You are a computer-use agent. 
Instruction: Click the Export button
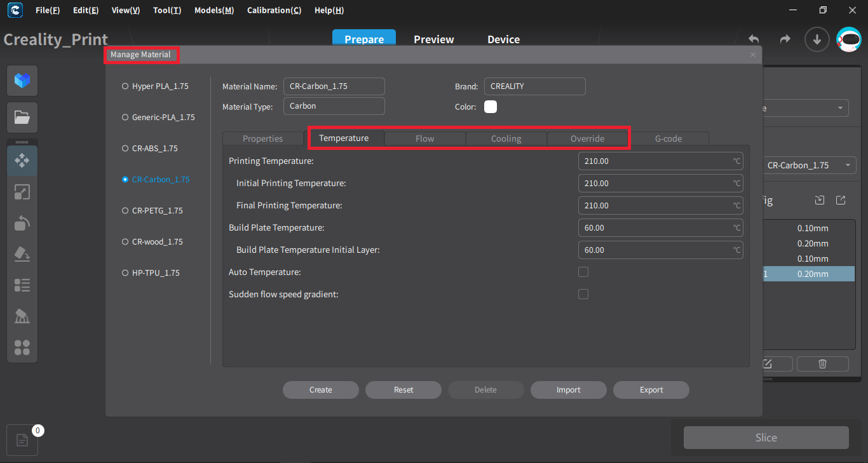point(651,390)
